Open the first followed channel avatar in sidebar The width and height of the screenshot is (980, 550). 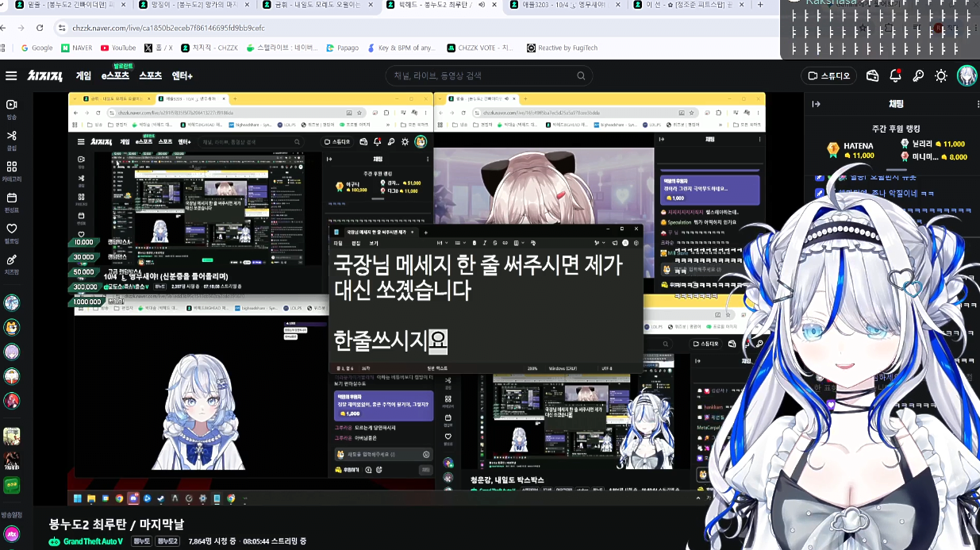click(11, 302)
